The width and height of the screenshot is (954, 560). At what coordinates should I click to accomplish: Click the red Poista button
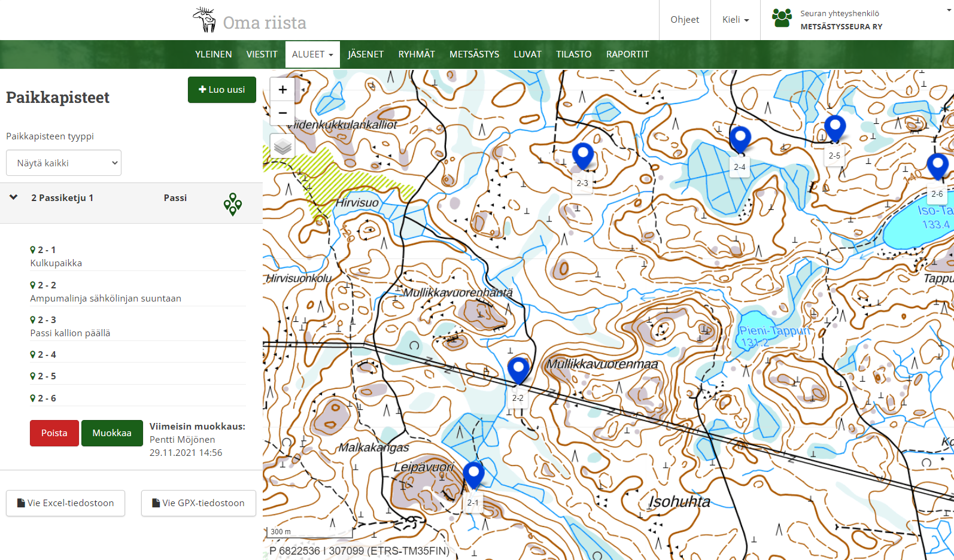click(54, 433)
